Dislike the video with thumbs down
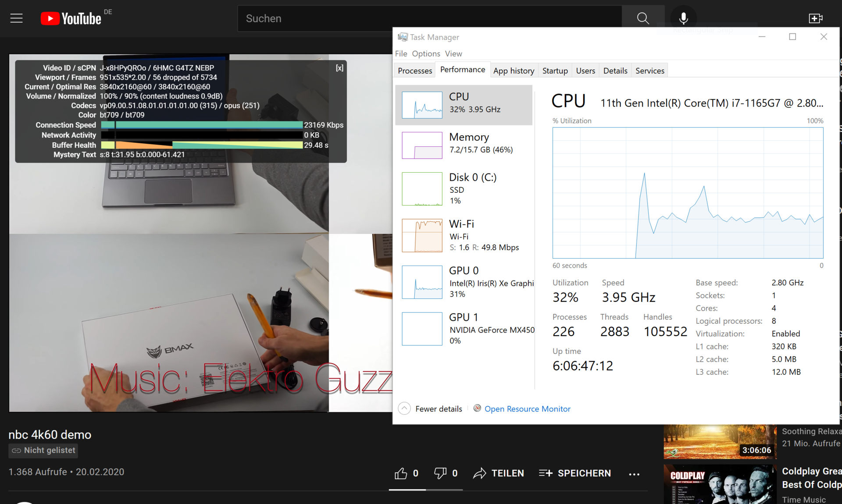Viewport: 842px width, 504px height. click(x=440, y=473)
